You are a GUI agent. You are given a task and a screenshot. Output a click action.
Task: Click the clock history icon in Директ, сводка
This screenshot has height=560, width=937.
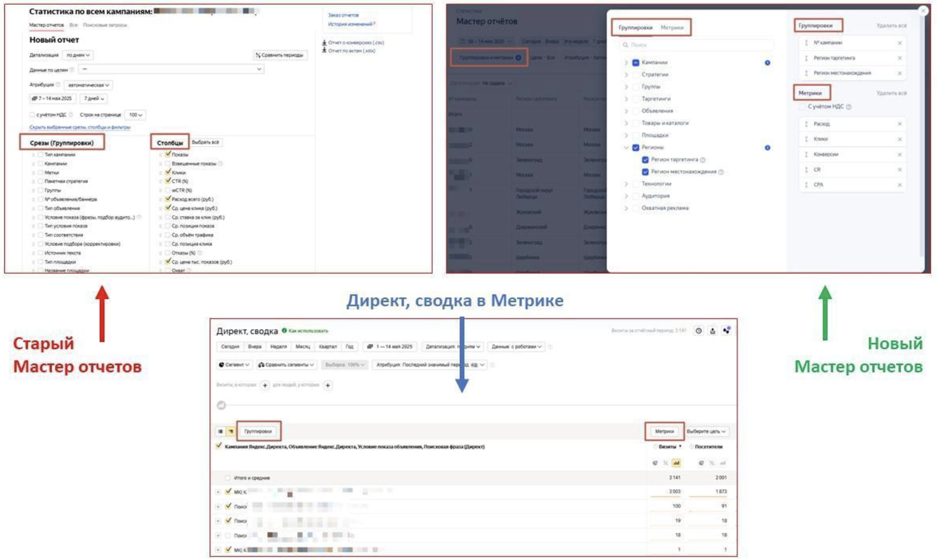[x=698, y=331]
